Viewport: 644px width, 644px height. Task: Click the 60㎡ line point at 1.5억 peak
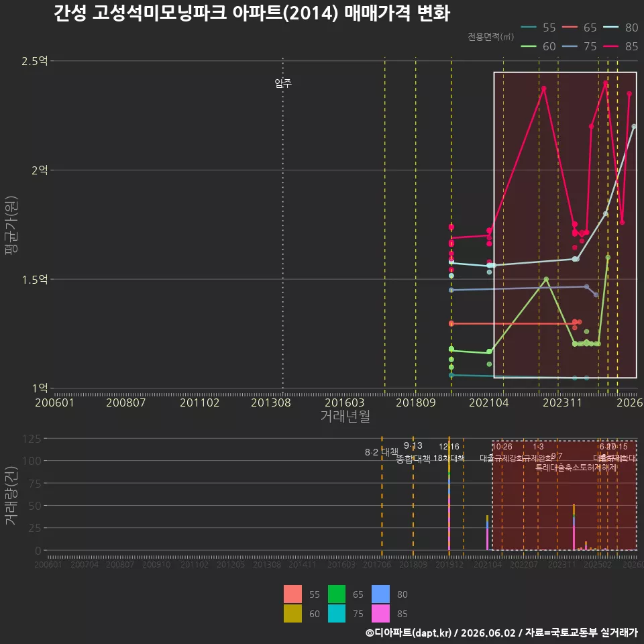(x=546, y=279)
